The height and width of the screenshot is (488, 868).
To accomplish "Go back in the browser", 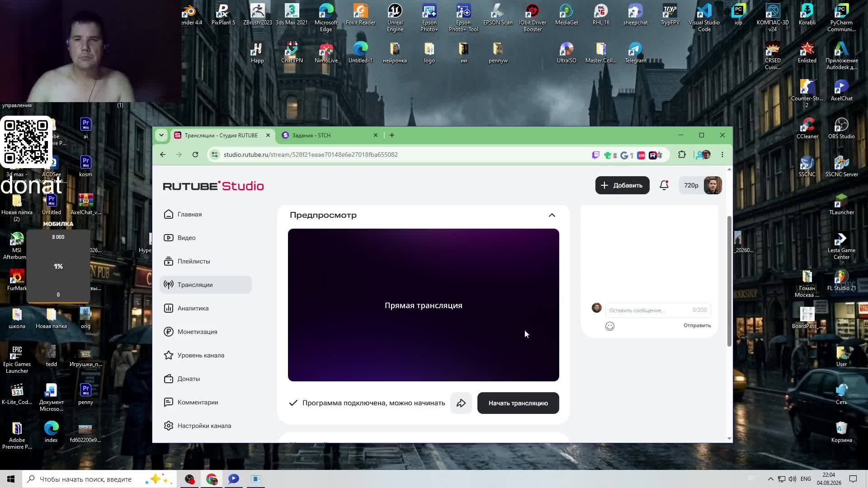I will [163, 155].
